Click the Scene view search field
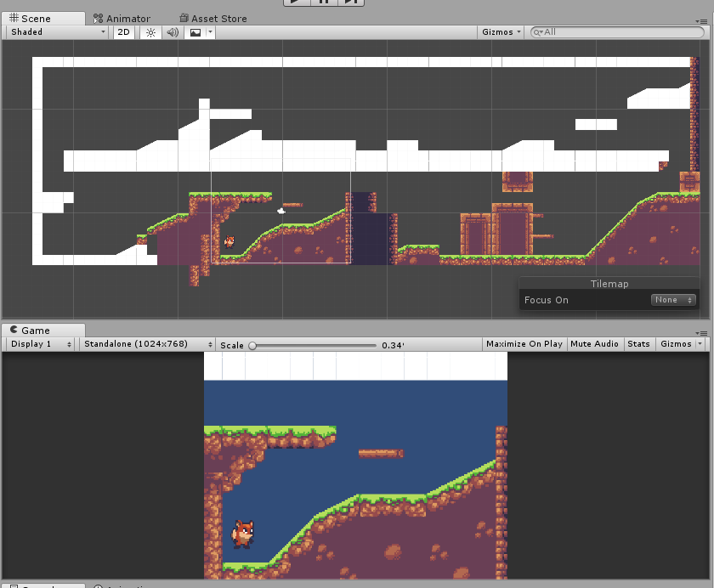Viewport: 714px width, 588px height. [x=616, y=32]
